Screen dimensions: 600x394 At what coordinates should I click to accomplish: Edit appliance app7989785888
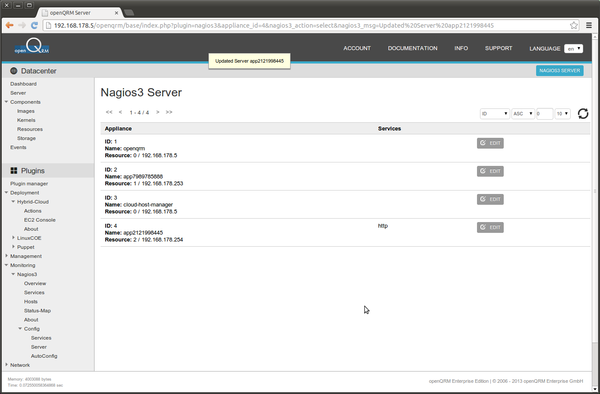pyautogui.click(x=490, y=171)
